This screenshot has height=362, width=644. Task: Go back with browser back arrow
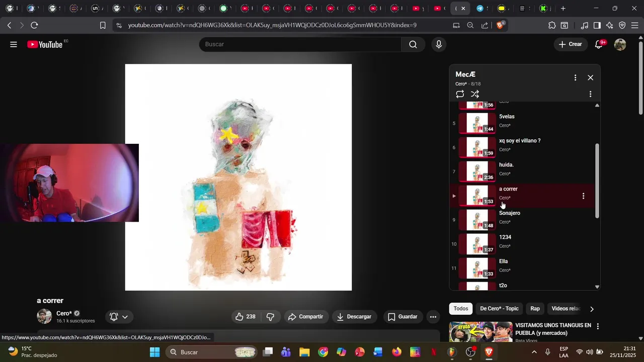pos(10,25)
